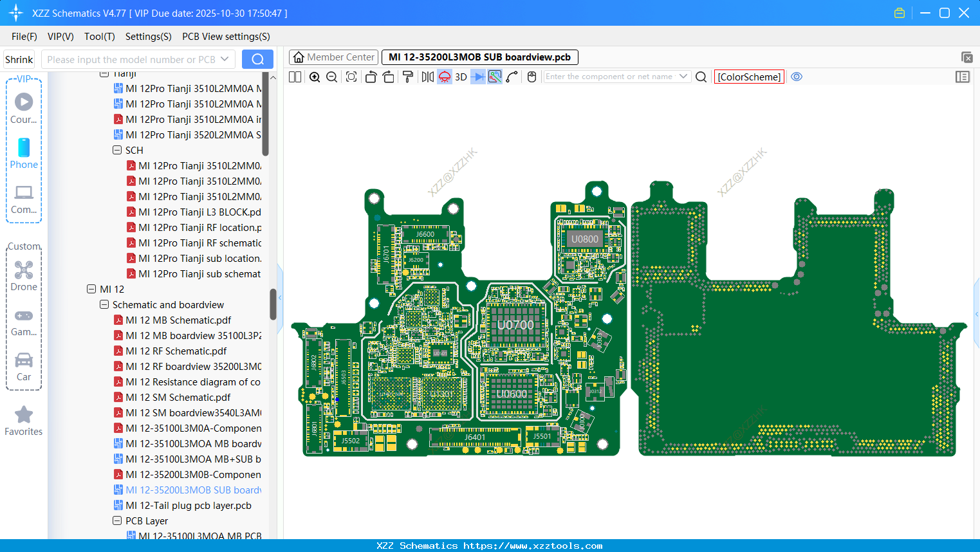Viewport: 980px width, 552px height.
Task: Open the paint brush tool on the toolbar
Action: (x=407, y=77)
